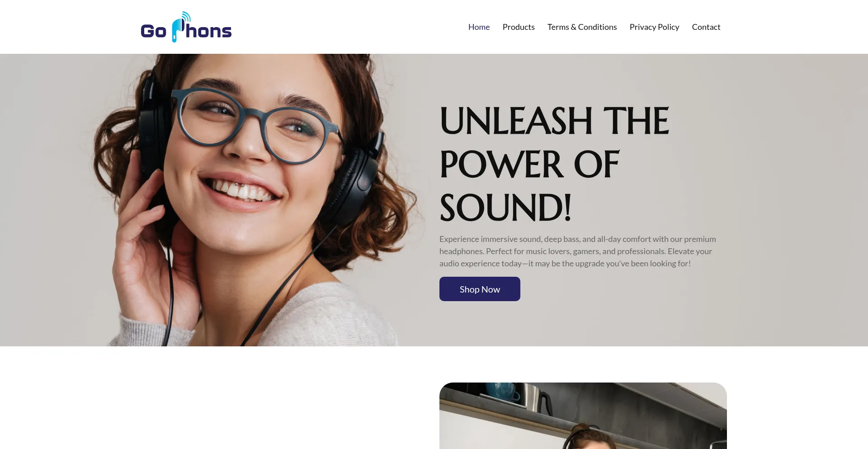This screenshot has width=868, height=449.
Task: Click the woman's blue round glasses
Action: click(x=254, y=126)
